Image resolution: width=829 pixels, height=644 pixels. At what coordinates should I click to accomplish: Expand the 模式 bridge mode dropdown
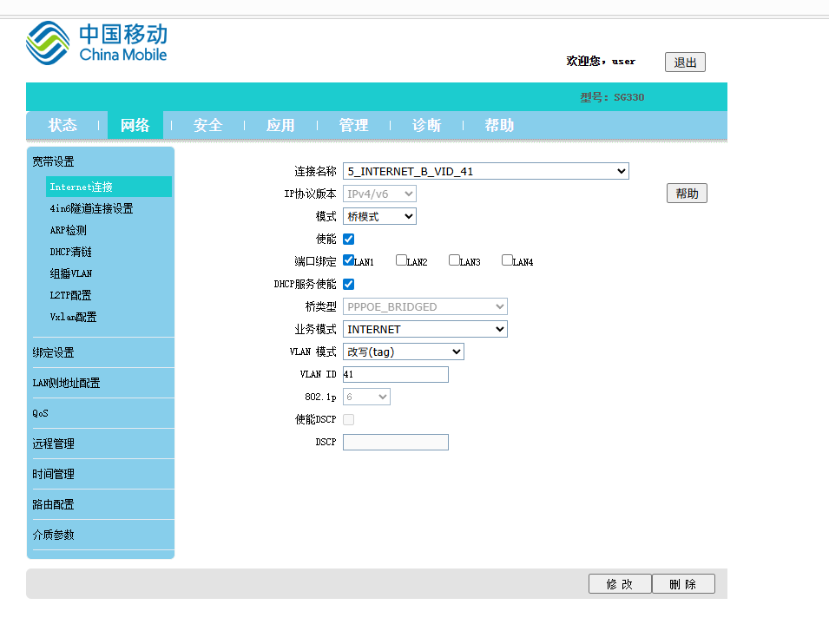pos(379,216)
